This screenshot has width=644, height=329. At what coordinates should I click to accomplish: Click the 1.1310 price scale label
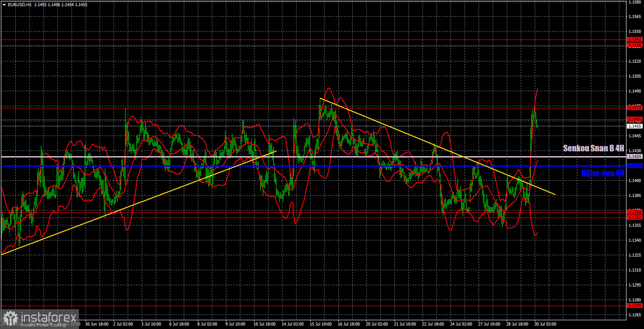pyautogui.click(x=635, y=270)
